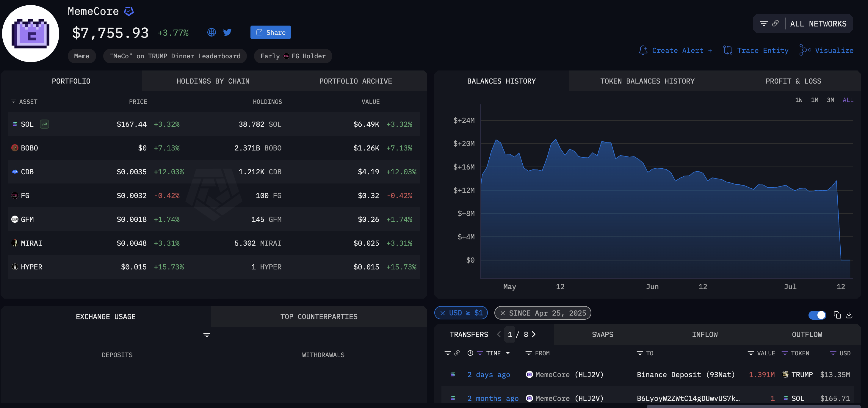The height and width of the screenshot is (408, 868).
Task: Toggle the blue switch above the transfers table
Action: coord(817,315)
